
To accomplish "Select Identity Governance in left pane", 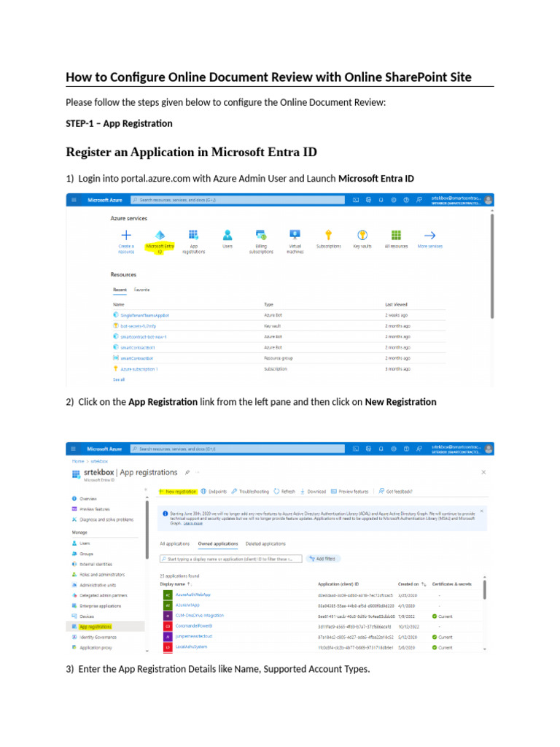I will click(98, 637).
